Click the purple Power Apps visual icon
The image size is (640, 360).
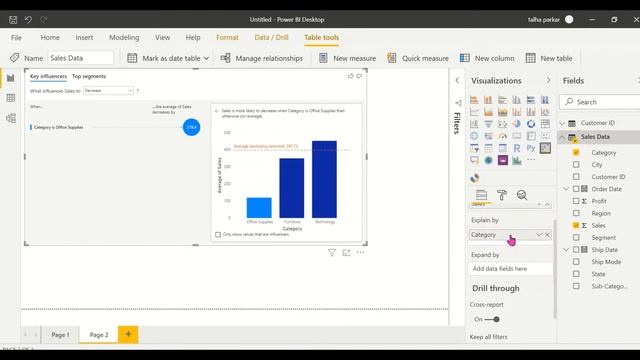(502, 160)
